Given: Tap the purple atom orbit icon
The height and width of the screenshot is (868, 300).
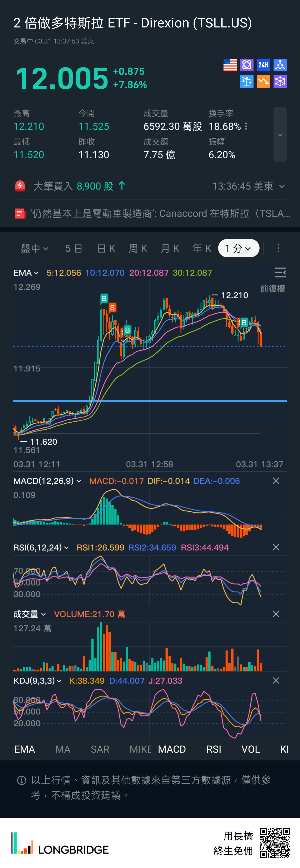Looking at the screenshot, I should tap(247, 65).
